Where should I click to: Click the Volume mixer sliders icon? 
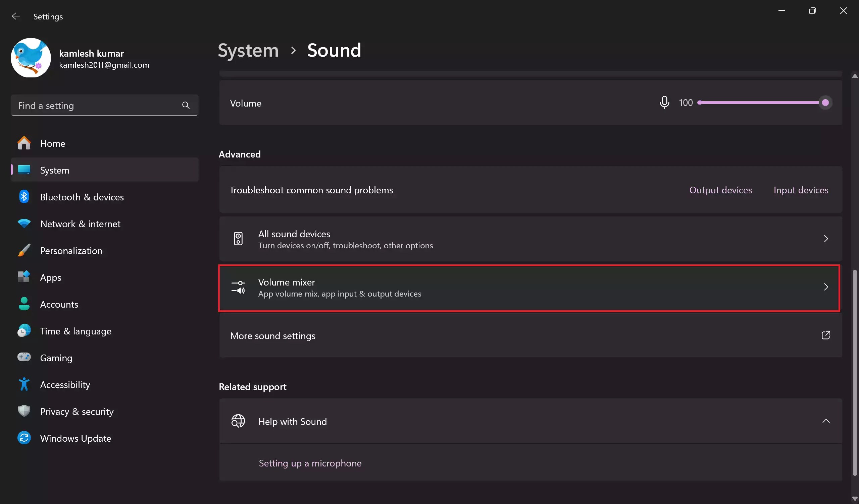[239, 287]
